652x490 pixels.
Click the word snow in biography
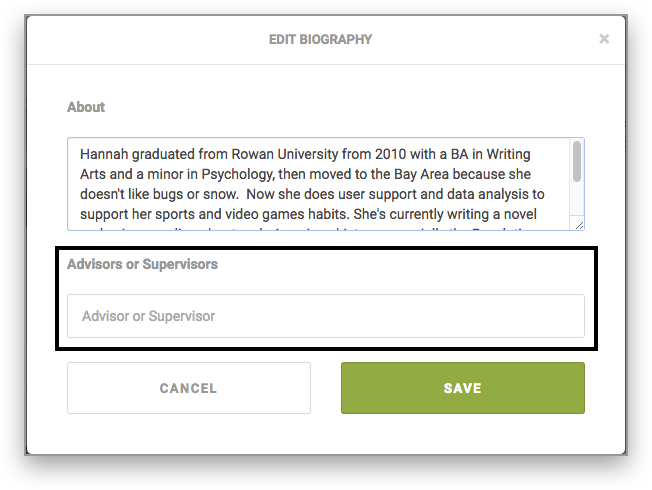220,194
